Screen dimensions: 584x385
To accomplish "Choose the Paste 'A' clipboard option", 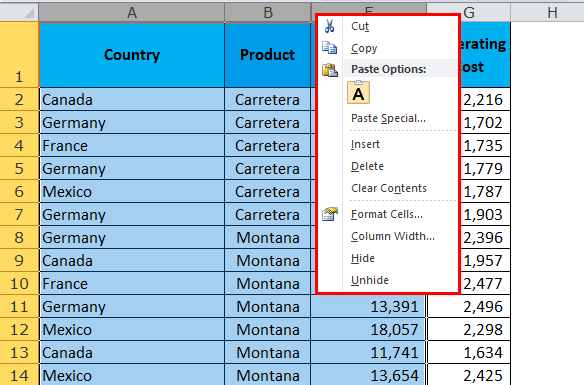I will tap(358, 92).
